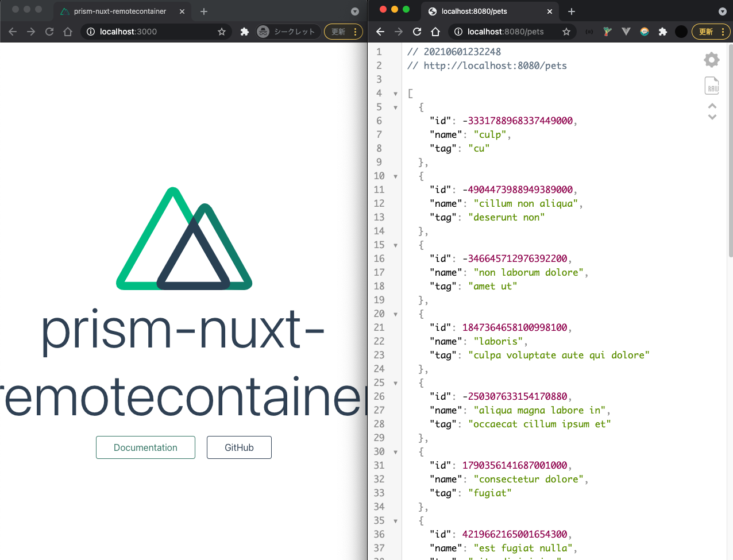Open new tab in the prism-nuxt window
The height and width of the screenshot is (560, 733).
(204, 11)
